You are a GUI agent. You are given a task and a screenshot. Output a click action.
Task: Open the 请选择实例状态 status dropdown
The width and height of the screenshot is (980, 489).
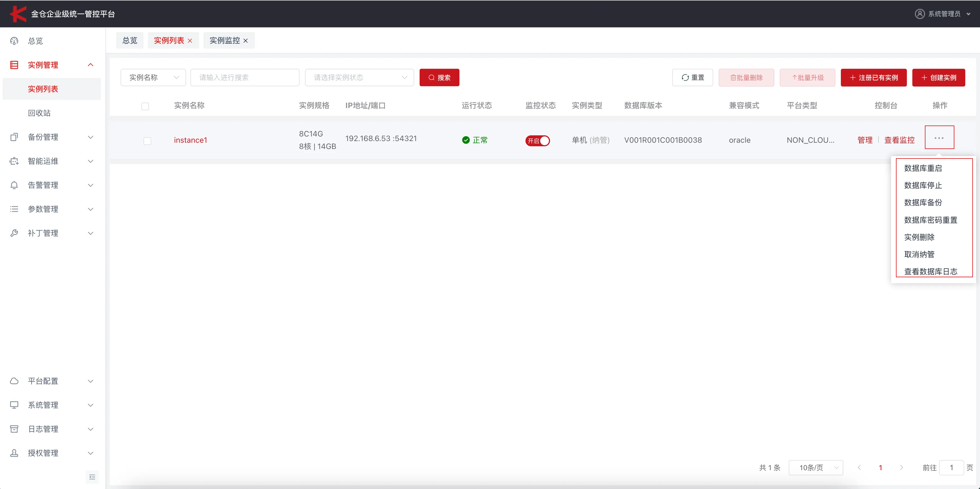[x=359, y=77]
